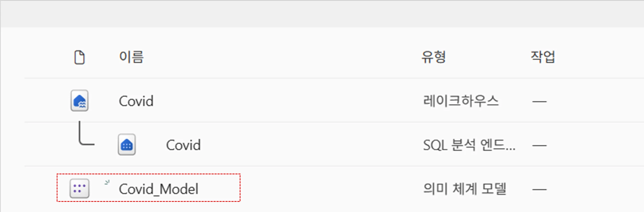The width and height of the screenshot is (644, 212).
Task: Select the SQL 분석 엔드... type text
Action: click(x=469, y=145)
